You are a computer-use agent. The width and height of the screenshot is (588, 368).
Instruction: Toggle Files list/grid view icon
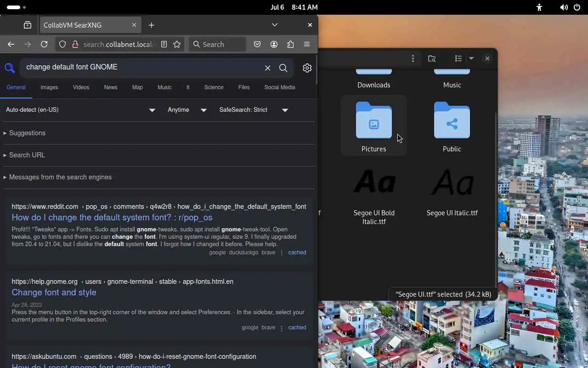[x=458, y=58]
